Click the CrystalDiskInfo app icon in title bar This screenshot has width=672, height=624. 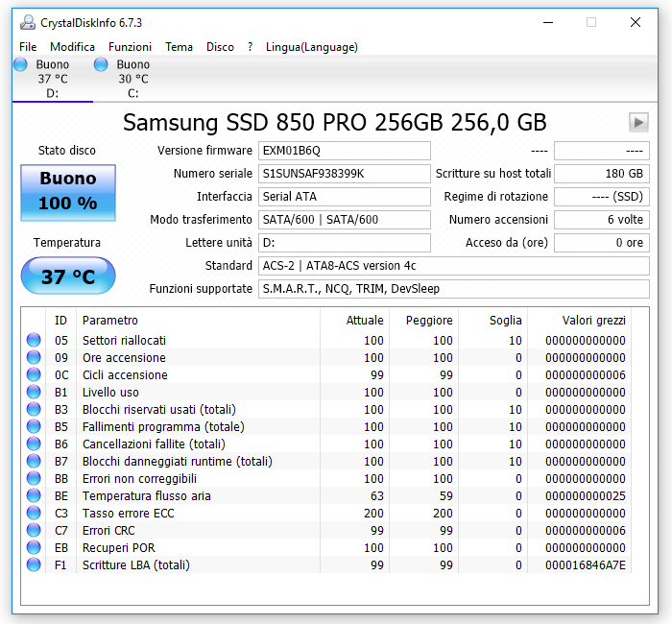[x=28, y=22]
